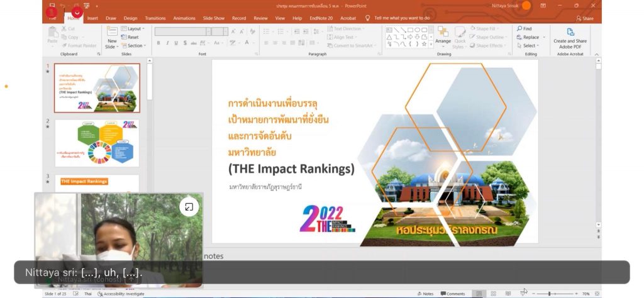Viewport: 644px width, 298px height.
Task: Collapse the ribbon with the chevron
Action: coord(596,54)
